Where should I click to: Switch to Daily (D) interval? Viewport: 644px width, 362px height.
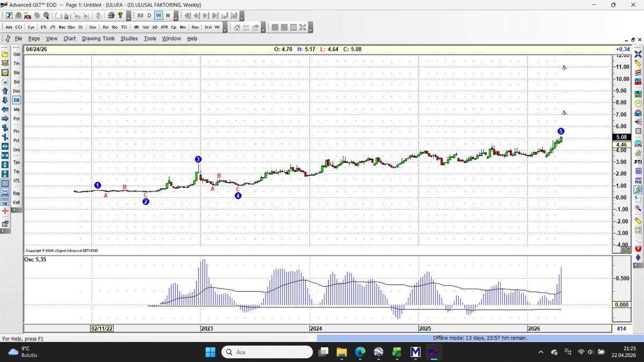point(150,16)
